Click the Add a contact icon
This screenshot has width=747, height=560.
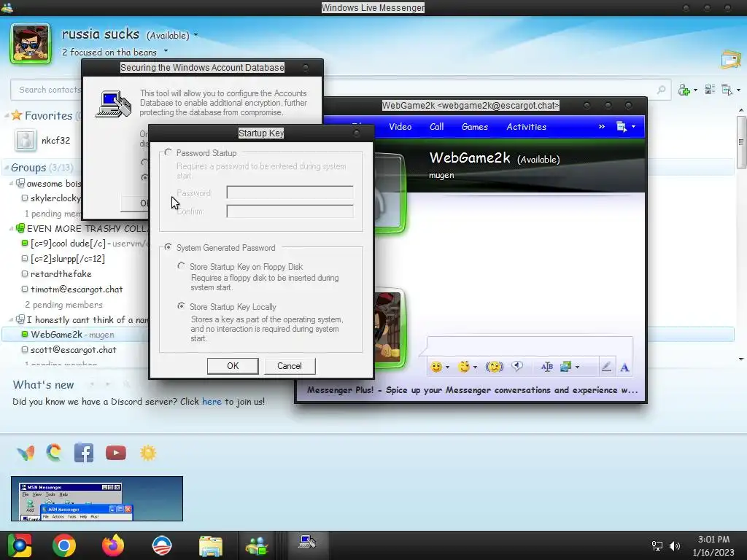[x=684, y=90]
